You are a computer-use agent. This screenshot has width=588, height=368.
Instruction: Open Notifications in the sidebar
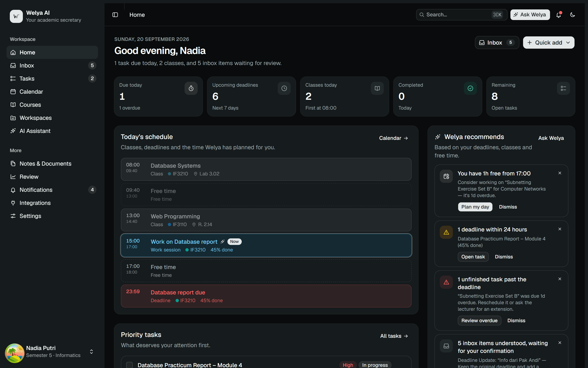pyautogui.click(x=52, y=190)
